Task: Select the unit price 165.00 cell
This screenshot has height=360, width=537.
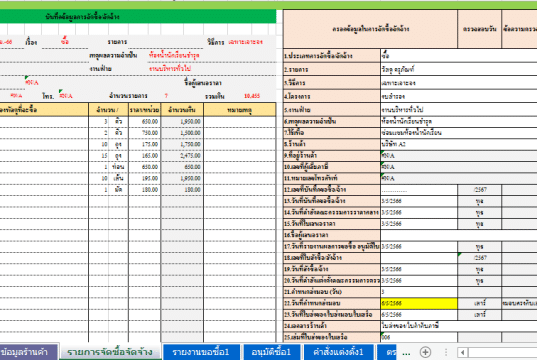Action: click(x=144, y=156)
